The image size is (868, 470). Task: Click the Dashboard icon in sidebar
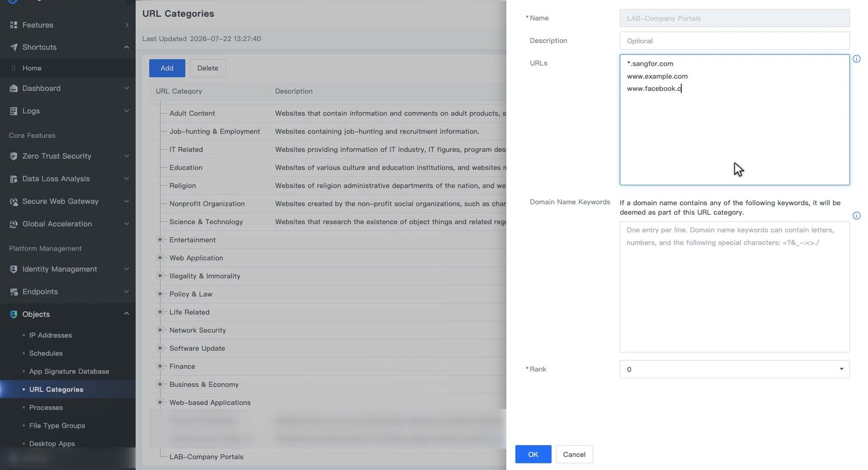point(14,88)
